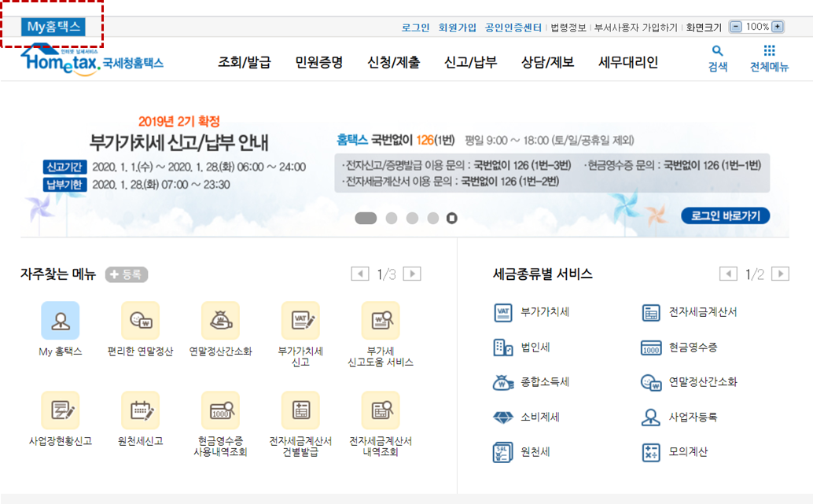The width and height of the screenshot is (813, 504).
Task: Click the 원천세 icon in 세금종류별 서비스
Action: coord(503,452)
